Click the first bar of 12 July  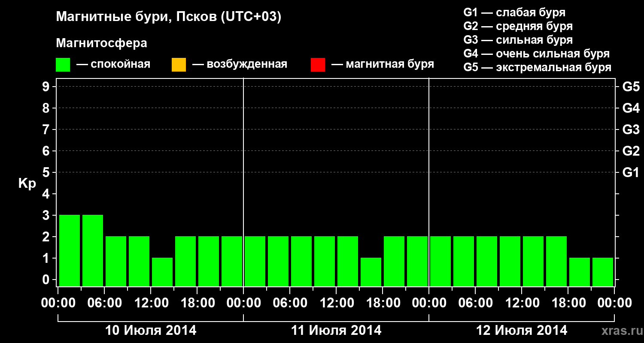coord(440,261)
